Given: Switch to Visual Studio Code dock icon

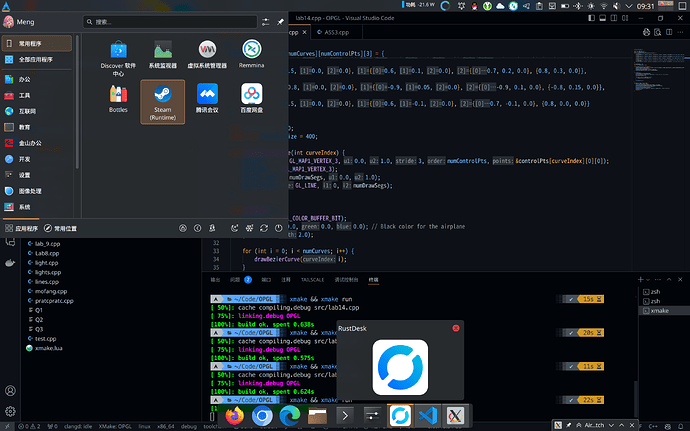Looking at the screenshot, I should coord(428,416).
